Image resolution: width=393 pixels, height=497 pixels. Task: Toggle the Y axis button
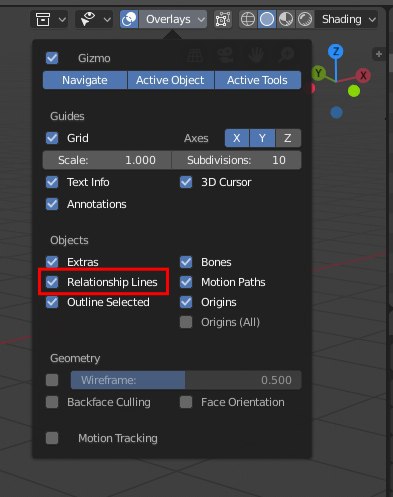click(262, 138)
